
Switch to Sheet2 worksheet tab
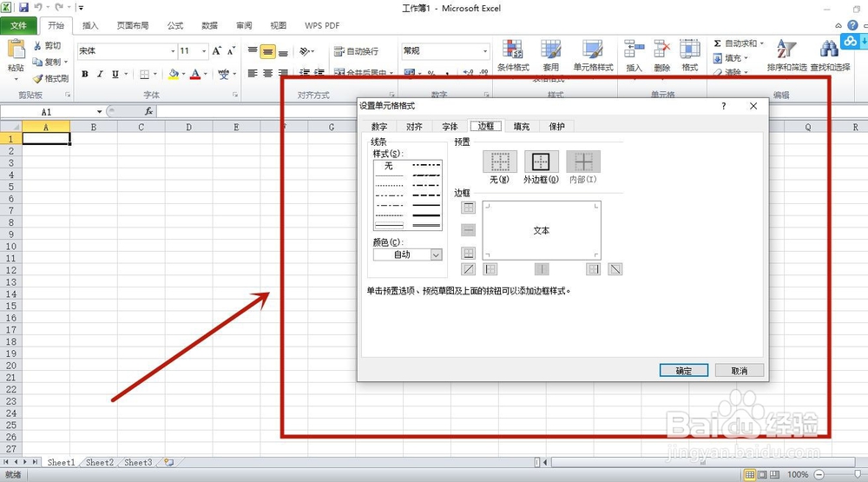[x=100, y=462]
